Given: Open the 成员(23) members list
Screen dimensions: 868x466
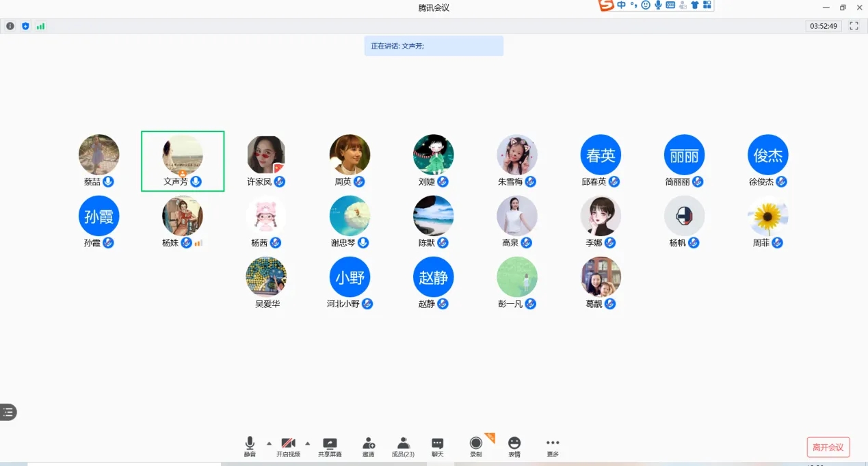Looking at the screenshot, I should (403, 443).
